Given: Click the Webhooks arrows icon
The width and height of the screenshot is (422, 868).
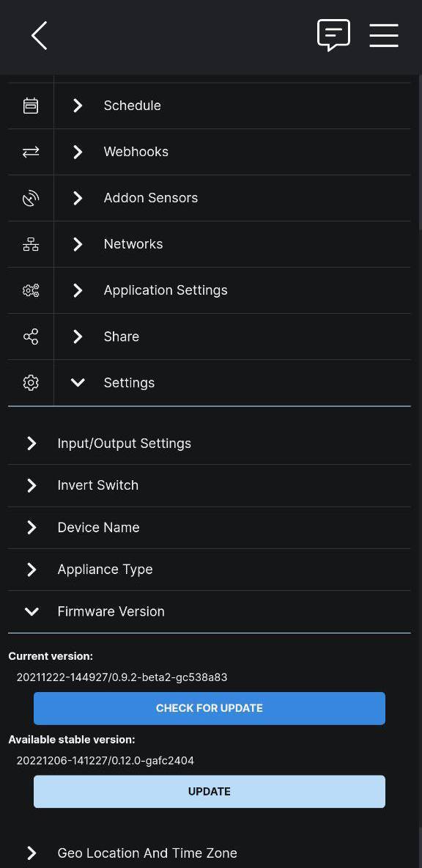Looking at the screenshot, I should click(31, 152).
